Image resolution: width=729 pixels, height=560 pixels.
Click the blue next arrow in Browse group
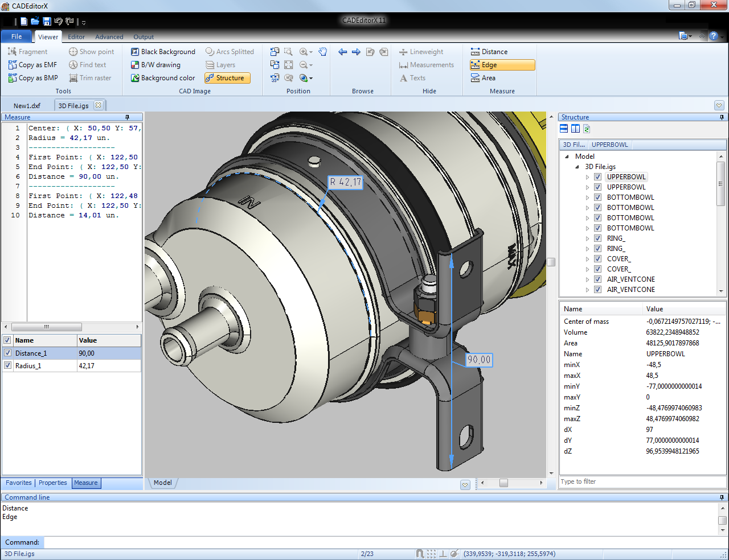tap(356, 52)
